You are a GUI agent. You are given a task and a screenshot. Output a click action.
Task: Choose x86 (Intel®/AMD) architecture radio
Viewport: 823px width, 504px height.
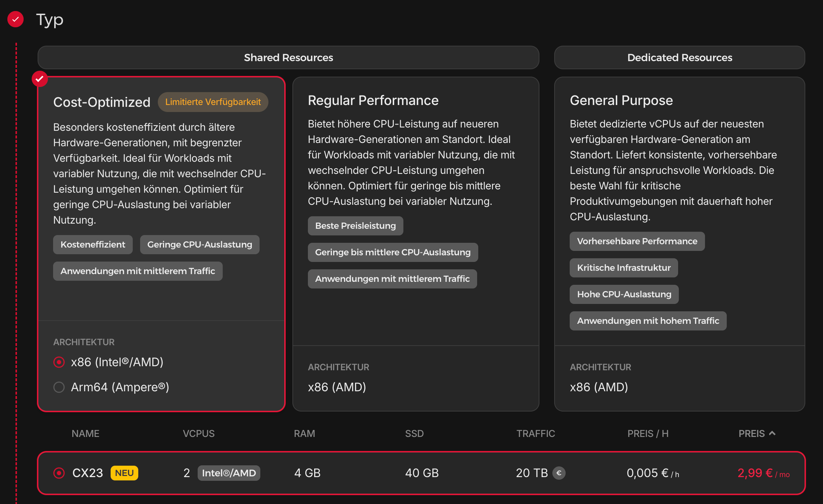click(59, 362)
